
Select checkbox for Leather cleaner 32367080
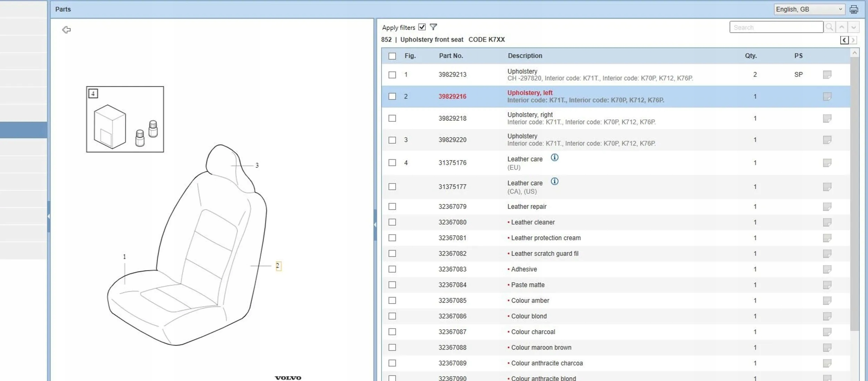(x=392, y=222)
